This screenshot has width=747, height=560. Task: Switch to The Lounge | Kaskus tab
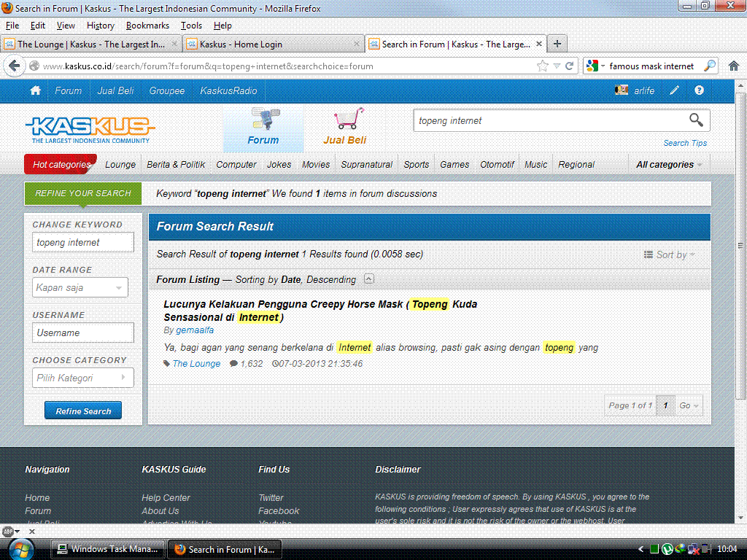tap(91, 44)
